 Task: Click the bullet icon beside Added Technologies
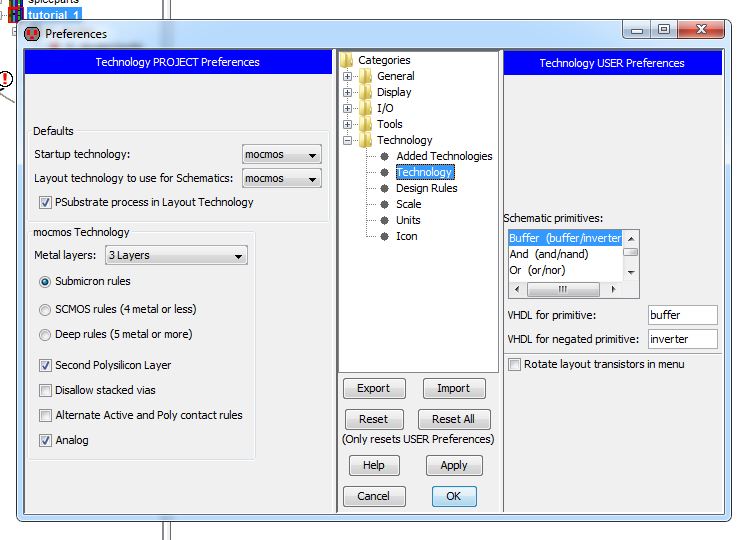(x=385, y=156)
